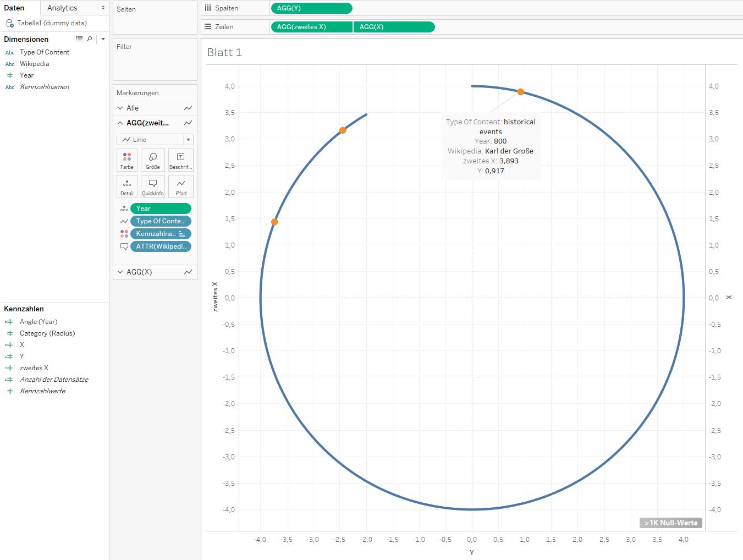Click the Seiten pages shelf
The image size is (743, 560).
pyautogui.click(x=155, y=18)
